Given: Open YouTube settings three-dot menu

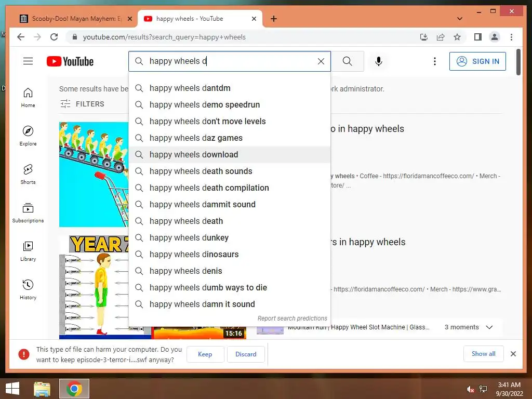Looking at the screenshot, I should point(435,61).
